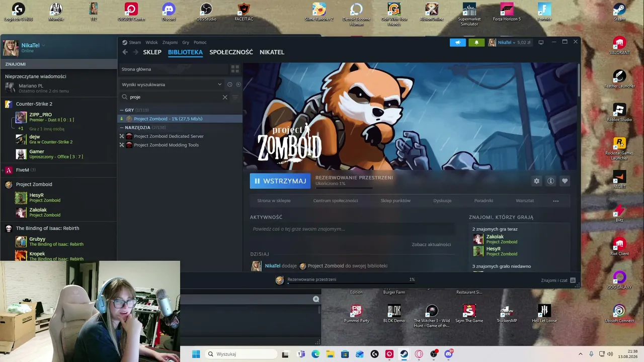Open Steam notifications bell
The height and width of the screenshot is (362, 644).
click(476, 43)
